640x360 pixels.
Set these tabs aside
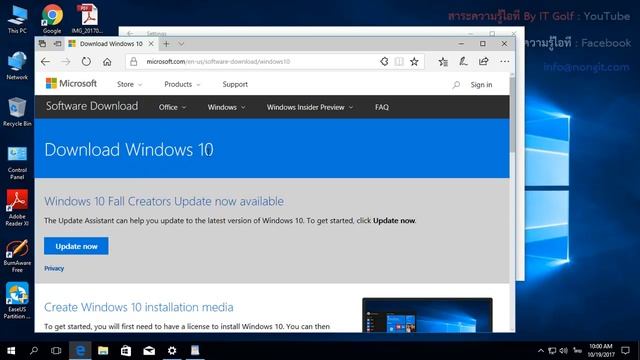point(58,44)
